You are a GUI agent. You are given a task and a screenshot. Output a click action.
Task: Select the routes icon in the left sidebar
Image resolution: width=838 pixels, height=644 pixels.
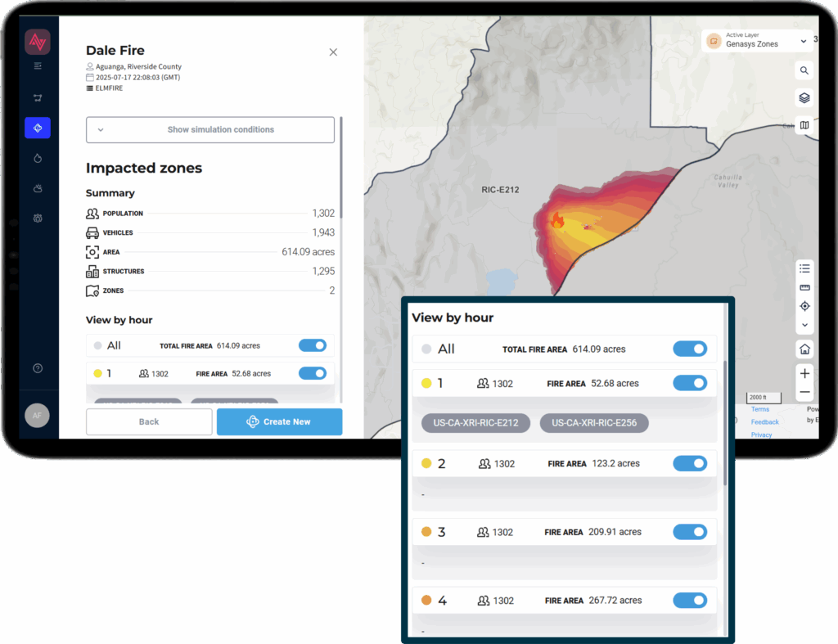click(x=38, y=97)
